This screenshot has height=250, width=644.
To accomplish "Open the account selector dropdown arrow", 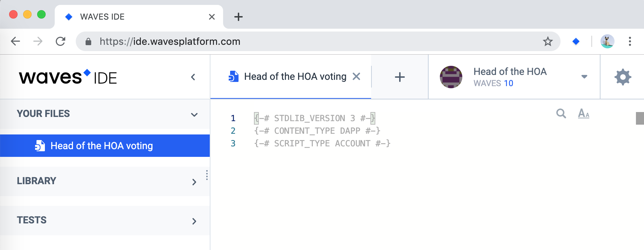I will coord(584,77).
